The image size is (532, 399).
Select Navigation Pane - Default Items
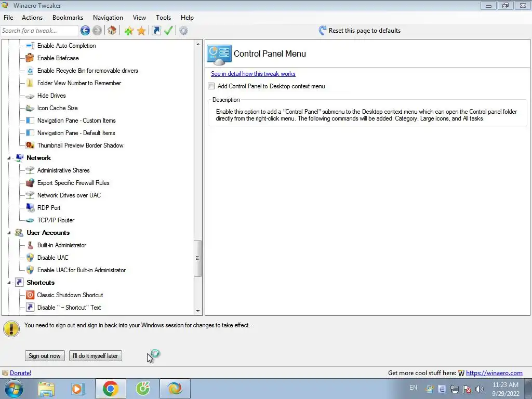pos(76,133)
